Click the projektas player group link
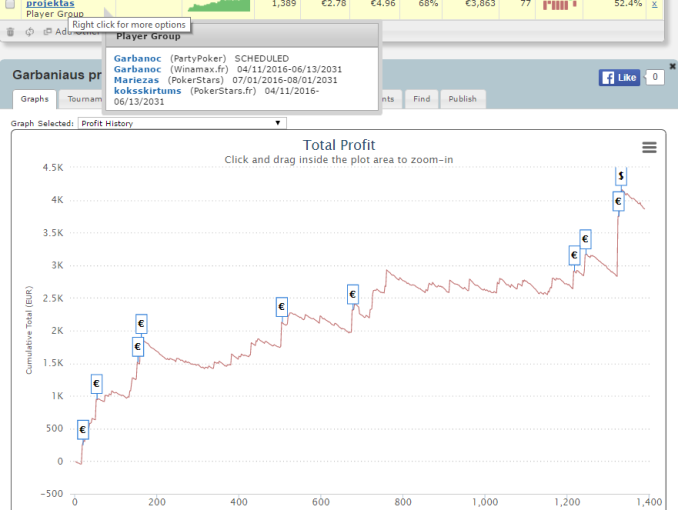This screenshot has height=510, width=678. (50, 4)
